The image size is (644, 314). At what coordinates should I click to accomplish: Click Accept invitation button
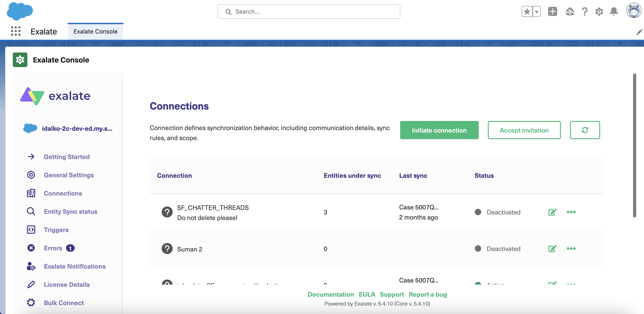524,130
